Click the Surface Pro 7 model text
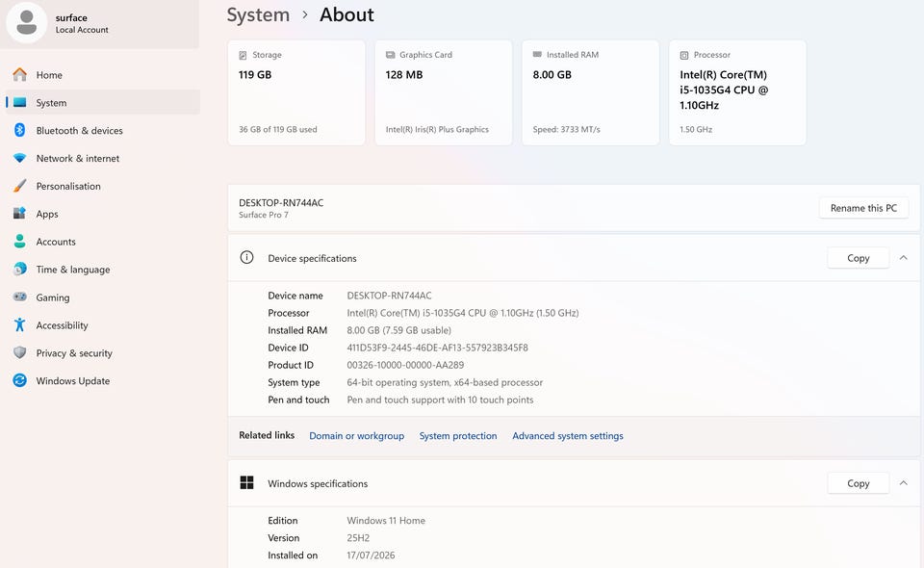 [x=264, y=215]
